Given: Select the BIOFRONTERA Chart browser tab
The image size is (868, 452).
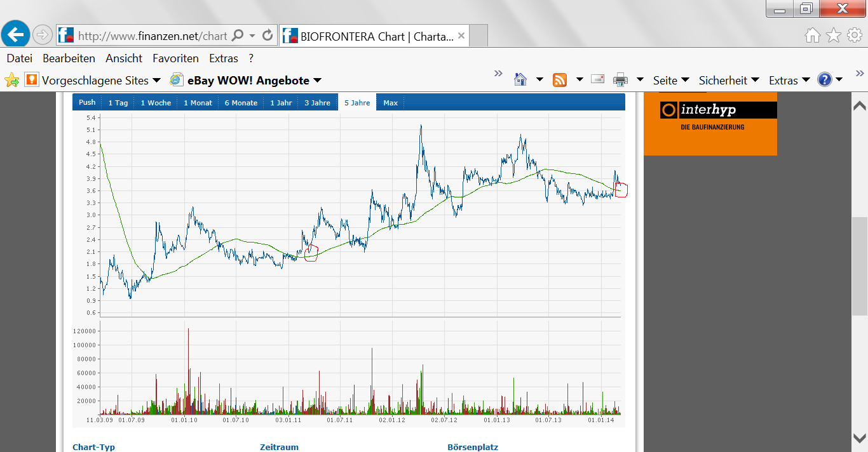Looking at the screenshot, I should [375, 36].
